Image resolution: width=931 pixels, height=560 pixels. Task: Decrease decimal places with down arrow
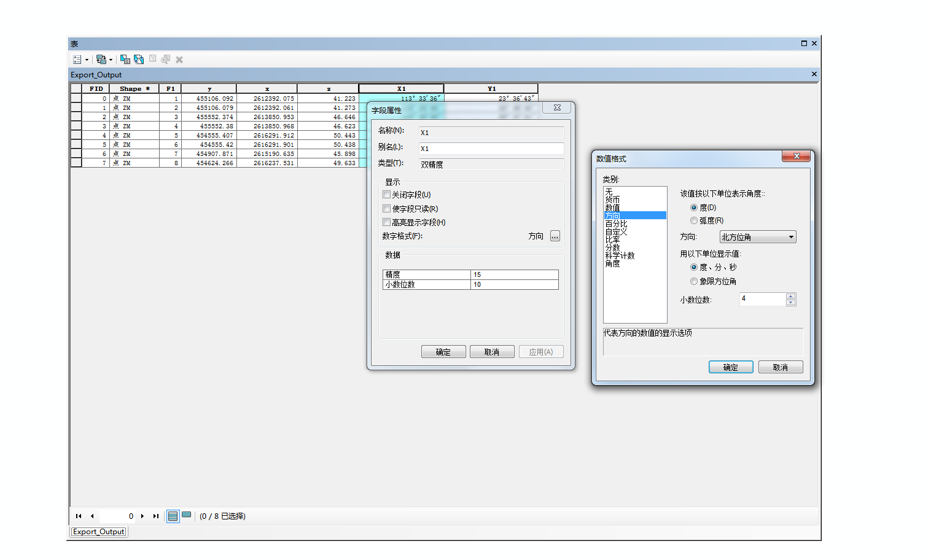(x=791, y=303)
